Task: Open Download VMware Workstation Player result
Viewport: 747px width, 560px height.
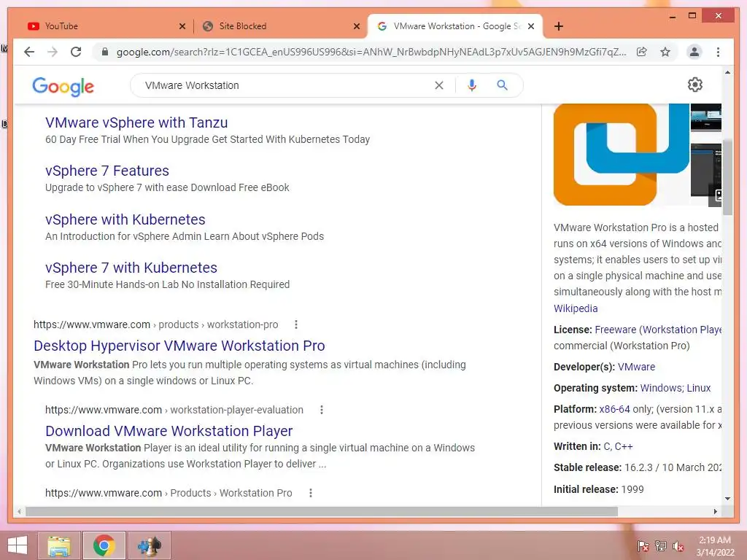Action: [169, 431]
